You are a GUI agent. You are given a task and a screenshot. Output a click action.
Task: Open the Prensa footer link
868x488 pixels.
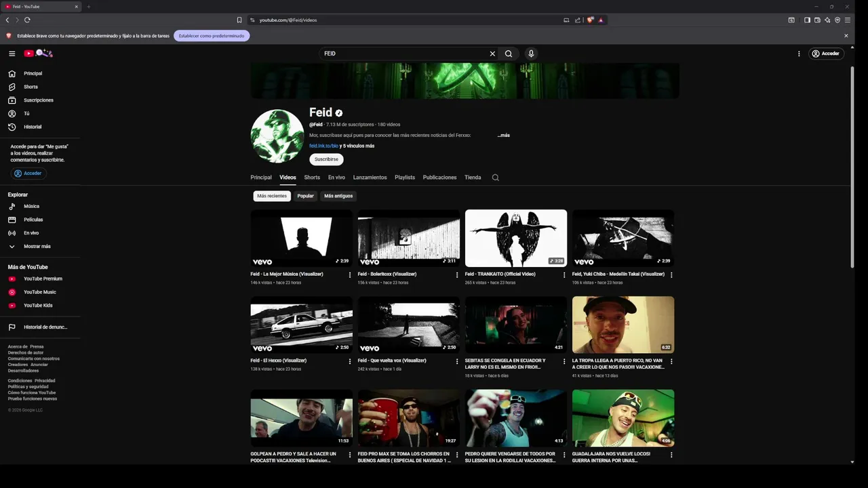tap(37, 347)
